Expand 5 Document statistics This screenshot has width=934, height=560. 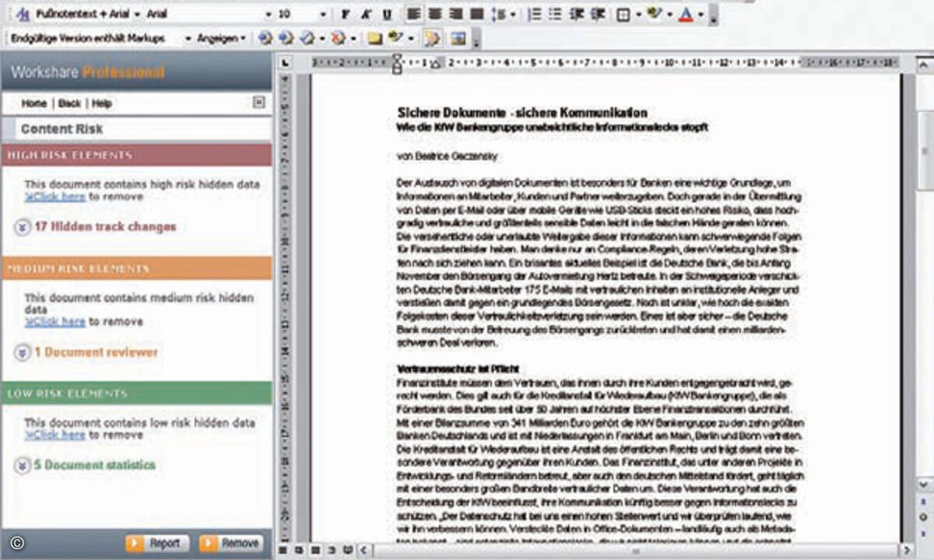click(23, 466)
